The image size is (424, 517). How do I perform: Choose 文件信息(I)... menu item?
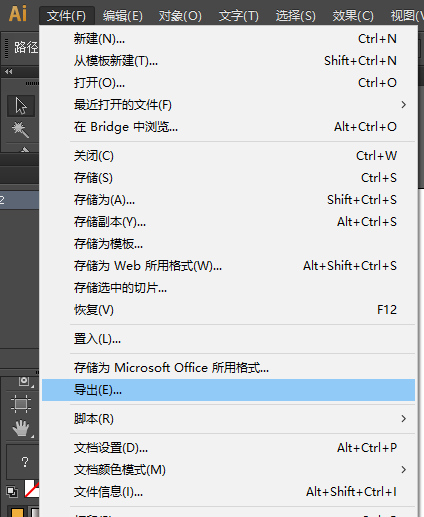(x=228, y=492)
